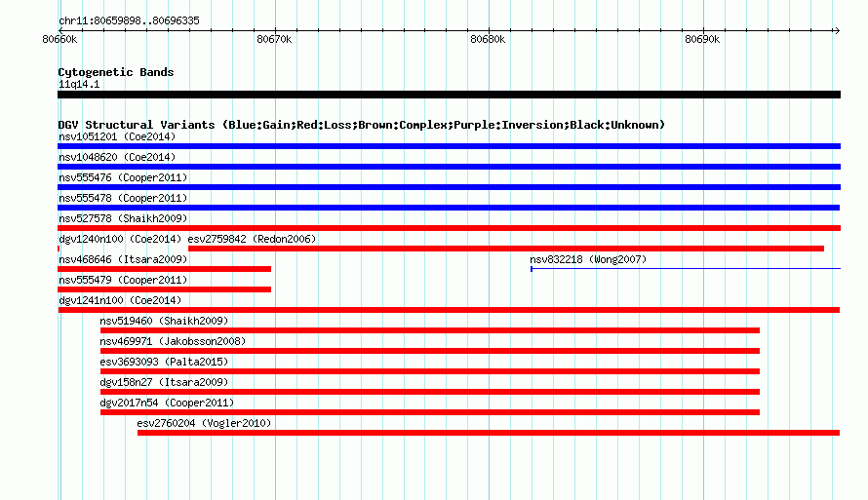Image resolution: width=868 pixels, height=500 pixels.
Task: Click the short red bar under nsv555479
Action: pos(165,289)
